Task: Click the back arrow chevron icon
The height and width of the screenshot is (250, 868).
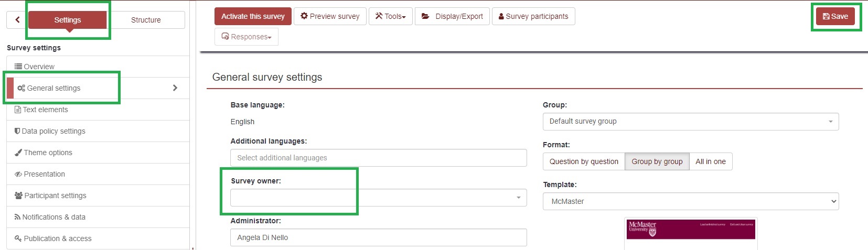Action: coord(17,20)
